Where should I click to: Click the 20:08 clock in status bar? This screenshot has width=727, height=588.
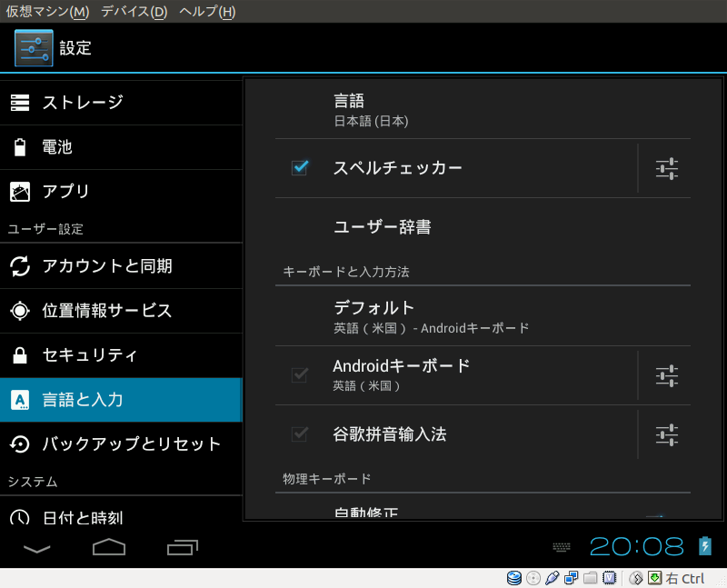[636, 546]
